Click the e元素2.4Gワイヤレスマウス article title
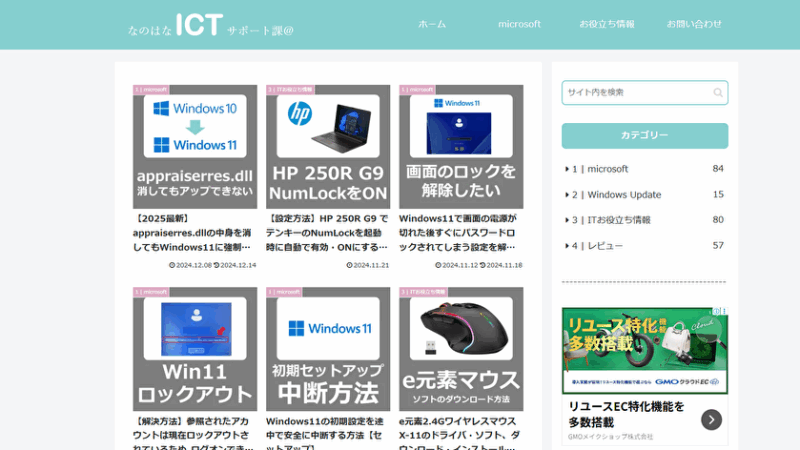 click(460, 434)
